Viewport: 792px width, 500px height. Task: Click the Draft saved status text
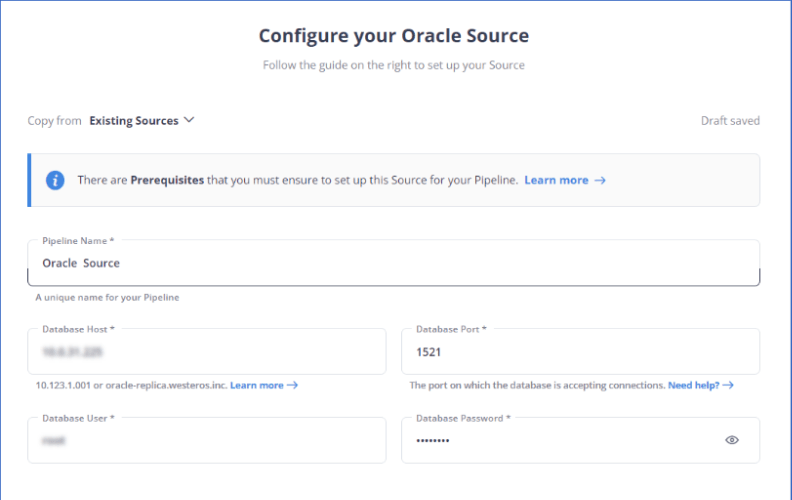(x=730, y=121)
